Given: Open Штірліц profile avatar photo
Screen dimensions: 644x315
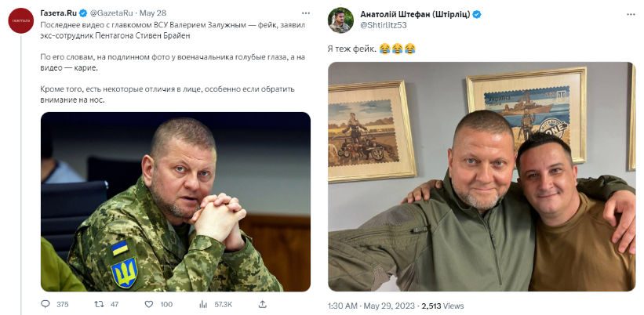Looking at the screenshot, I should [x=341, y=20].
